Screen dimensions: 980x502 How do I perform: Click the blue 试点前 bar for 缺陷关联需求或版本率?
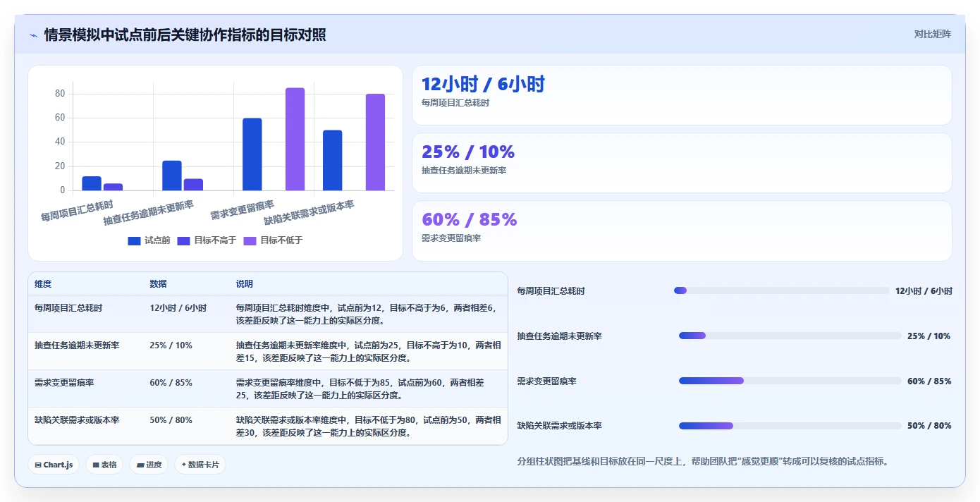click(x=332, y=160)
